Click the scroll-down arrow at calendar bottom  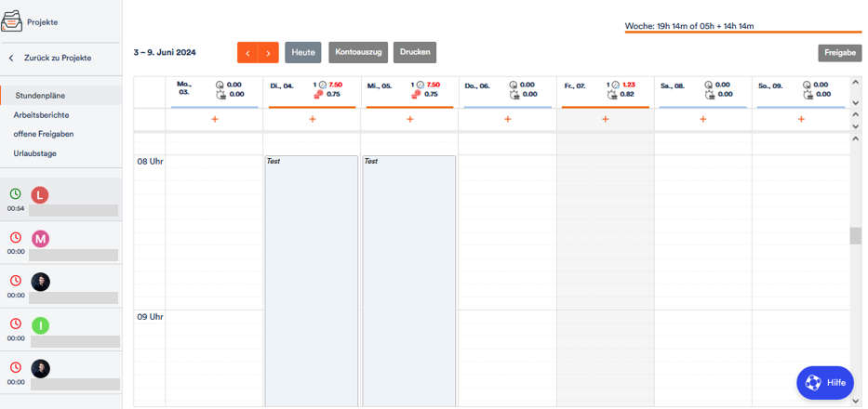856,400
